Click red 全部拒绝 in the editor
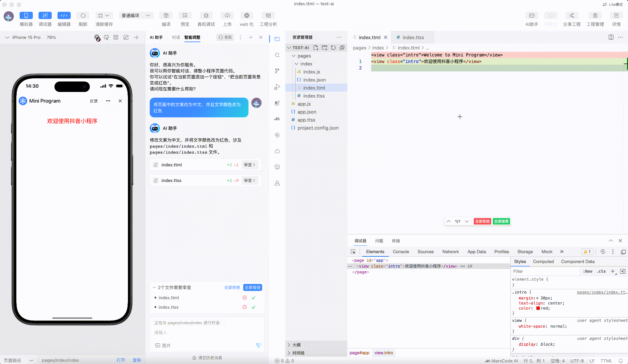628x364 pixels. pyautogui.click(x=482, y=222)
